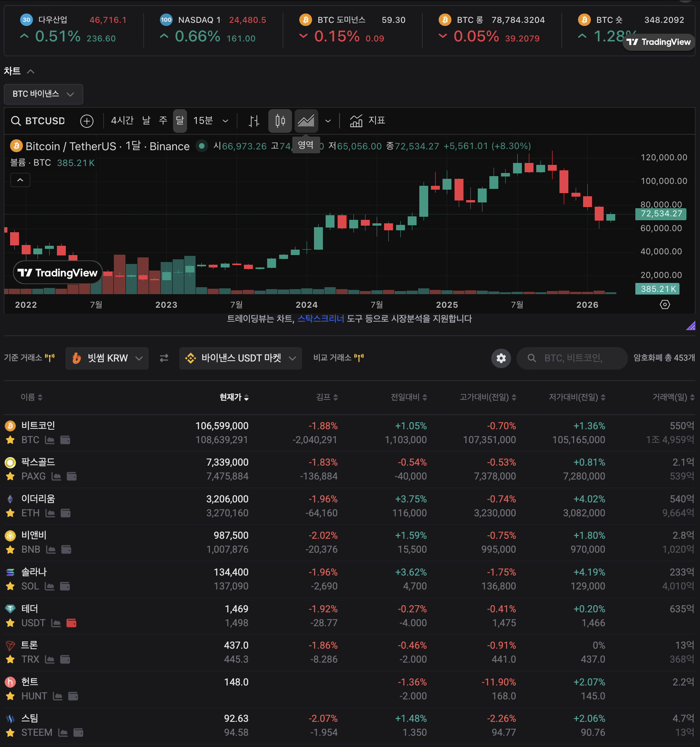Screen dimensions: 700x747
Task: Open the indicators (지표) menu
Action: pos(367,121)
